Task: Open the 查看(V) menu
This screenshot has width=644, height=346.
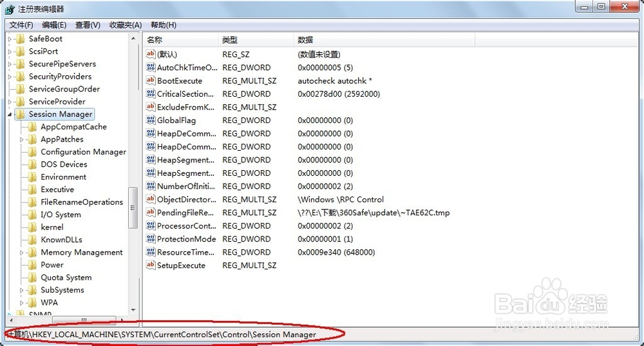Action: [88, 25]
